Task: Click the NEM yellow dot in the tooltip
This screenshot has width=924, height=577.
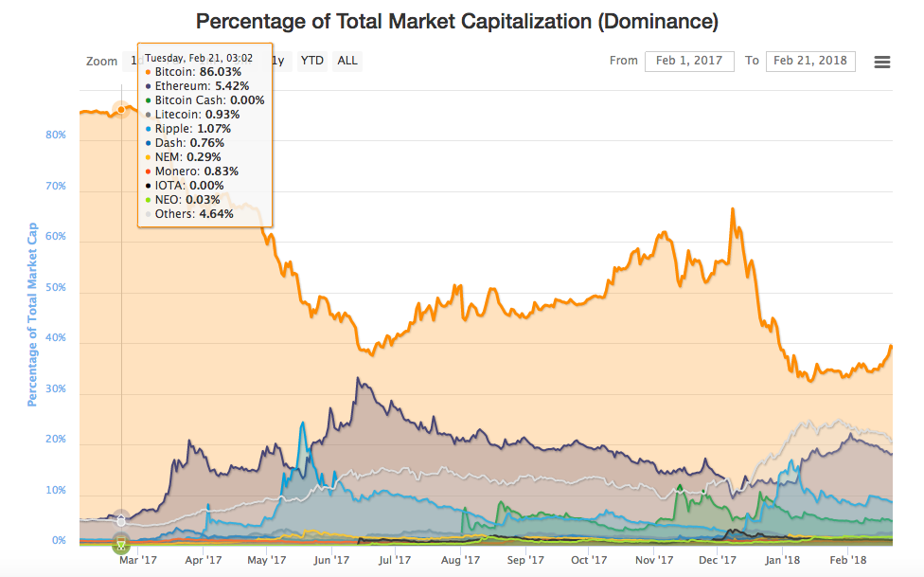Action: pyautogui.click(x=148, y=156)
